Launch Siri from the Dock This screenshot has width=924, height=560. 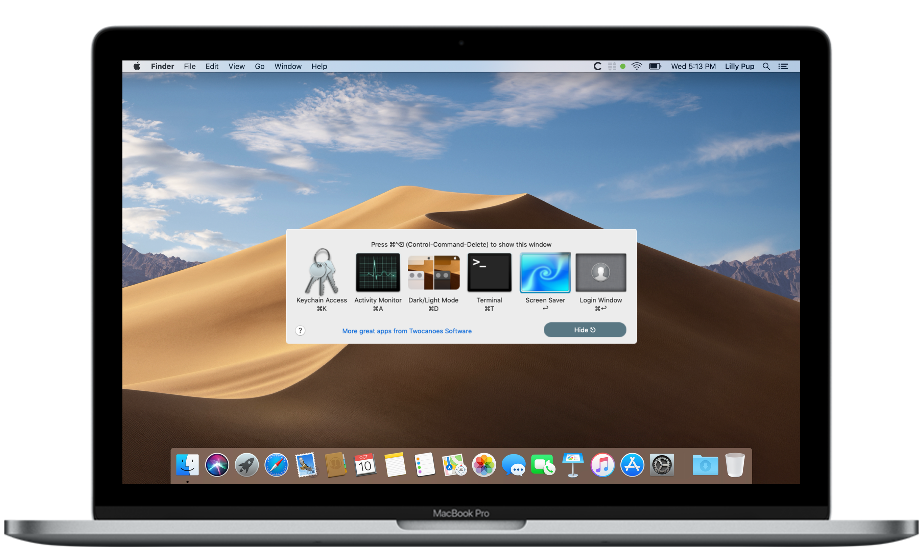[217, 465]
